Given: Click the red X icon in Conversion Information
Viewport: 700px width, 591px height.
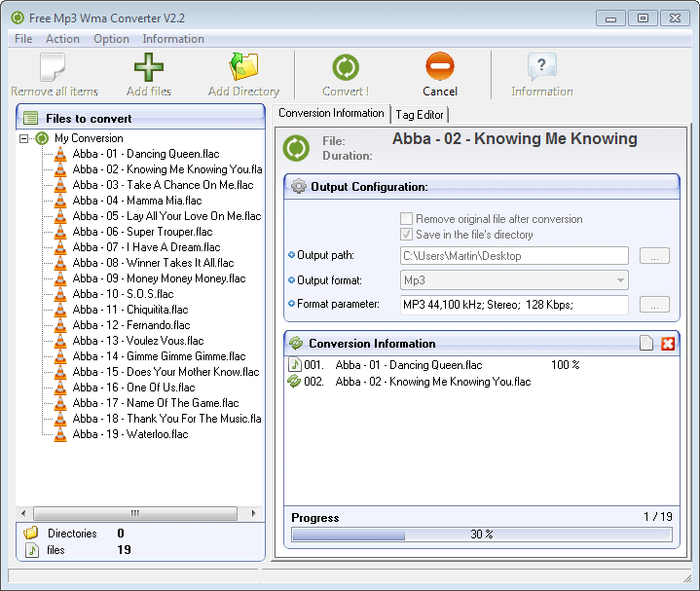Looking at the screenshot, I should pos(668,344).
